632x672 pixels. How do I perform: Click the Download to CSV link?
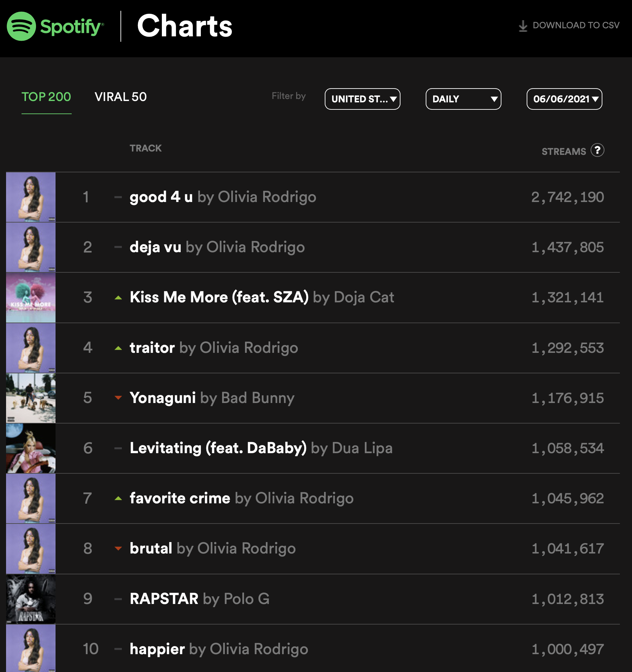(575, 25)
